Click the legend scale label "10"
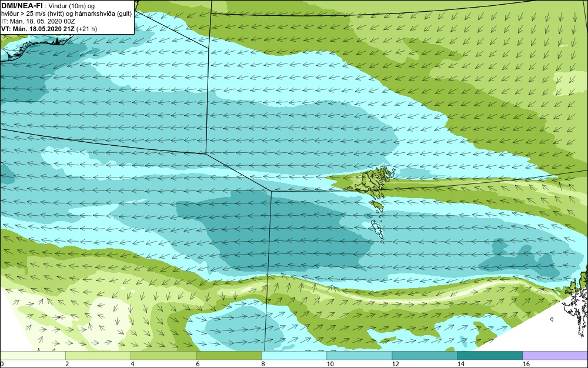 [330, 364]
